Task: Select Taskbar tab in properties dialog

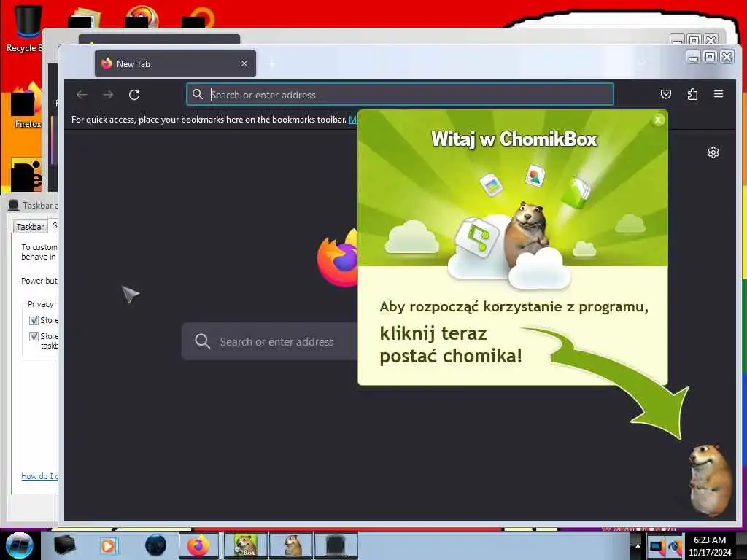Action: tap(30, 226)
